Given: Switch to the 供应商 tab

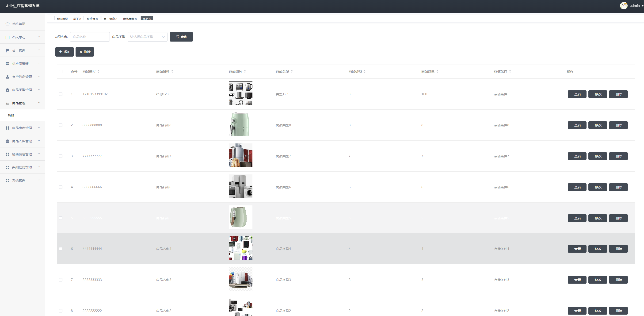Looking at the screenshot, I should click(91, 19).
